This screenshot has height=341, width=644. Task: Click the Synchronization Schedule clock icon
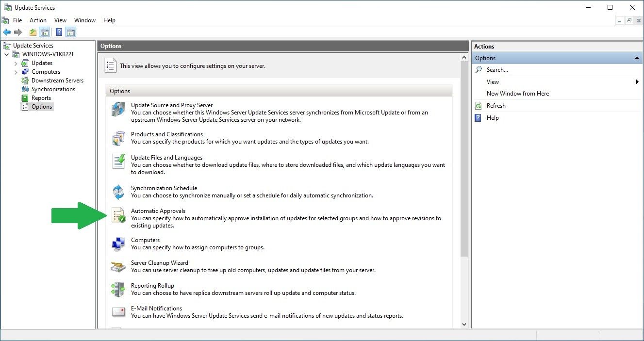point(118,192)
